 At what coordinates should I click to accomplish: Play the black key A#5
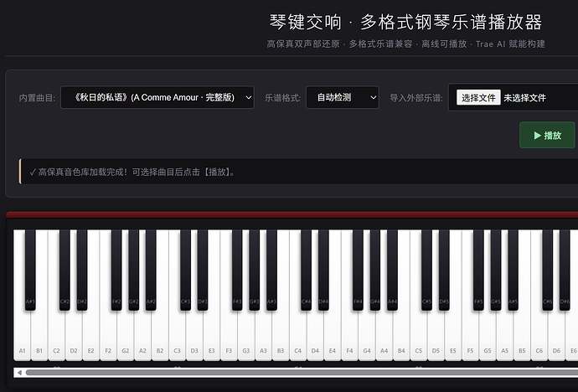(x=513, y=270)
